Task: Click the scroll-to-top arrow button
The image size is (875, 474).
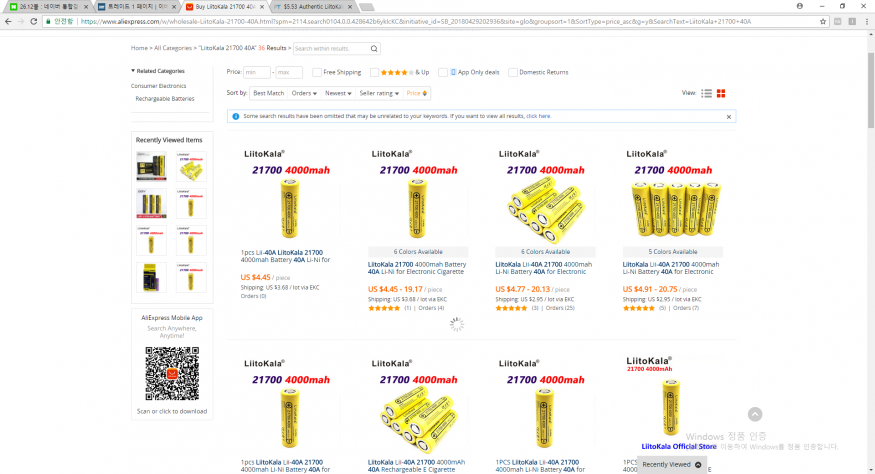Action: pyautogui.click(x=754, y=414)
